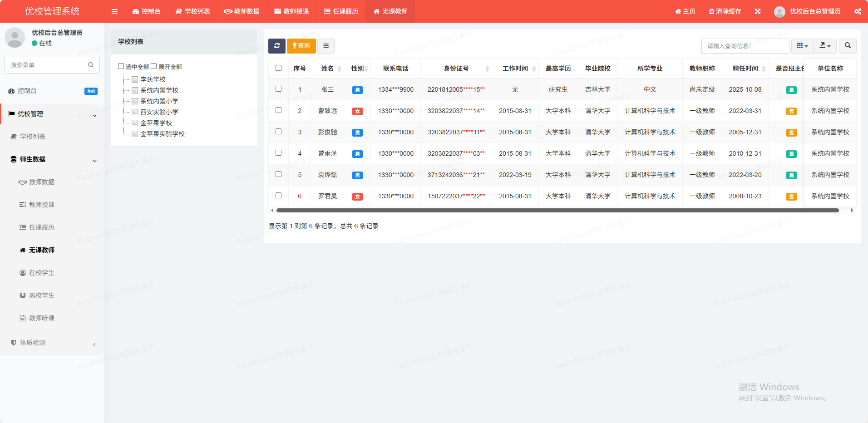Screen dimensions: 868x423
Task: Expand the 体质检测 sidebar menu
Action: 52,343
